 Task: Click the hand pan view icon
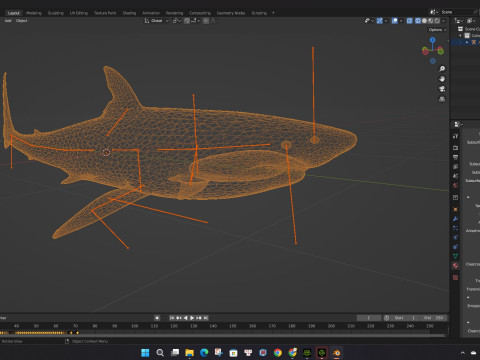point(442,79)
